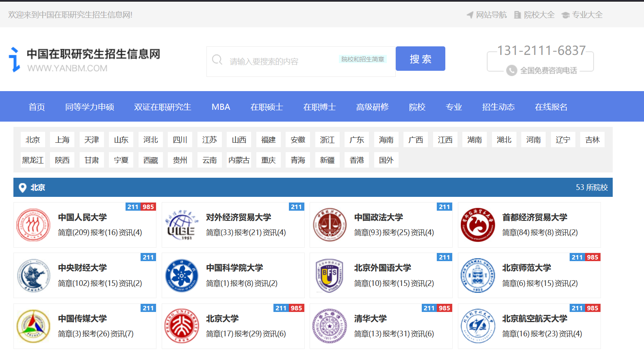Open 首都经济贸易大学 link
Viewport: 644px width, 351px height.
click(x=535, y=217)
